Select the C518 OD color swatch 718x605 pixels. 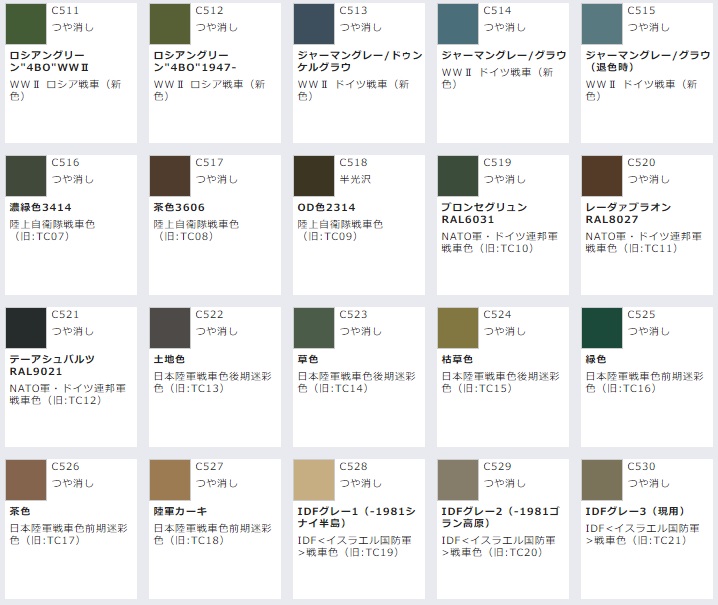[x=314, y=176]
